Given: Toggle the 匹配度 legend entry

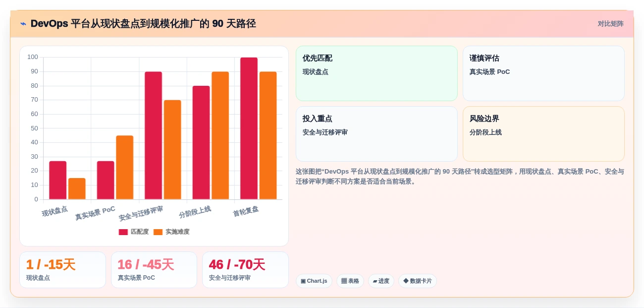Looking at the screenshot, I should pyautogui.click(x=134, y=232).
